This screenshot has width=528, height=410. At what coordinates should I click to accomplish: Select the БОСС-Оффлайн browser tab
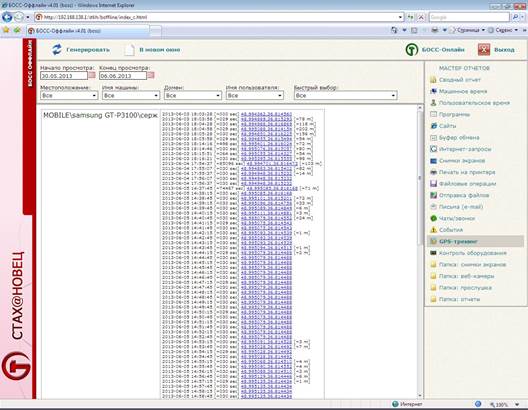click(x=88, y=31)
